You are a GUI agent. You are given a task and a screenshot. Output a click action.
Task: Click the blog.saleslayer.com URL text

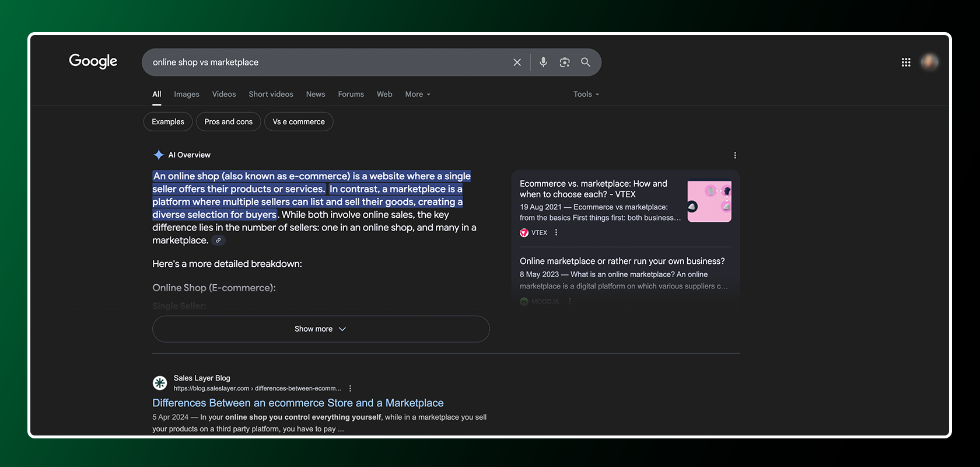click(x=257, y=388)
